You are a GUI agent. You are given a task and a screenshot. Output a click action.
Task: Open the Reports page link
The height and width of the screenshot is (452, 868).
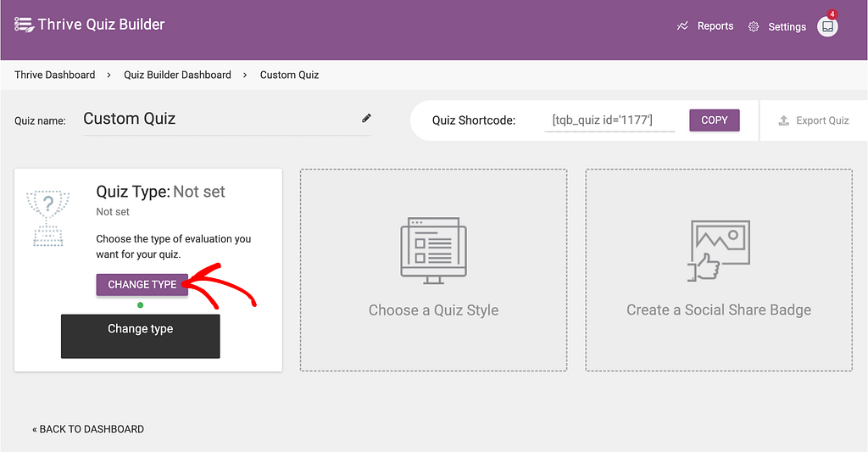pyautogui.click(x=715, y=26)
